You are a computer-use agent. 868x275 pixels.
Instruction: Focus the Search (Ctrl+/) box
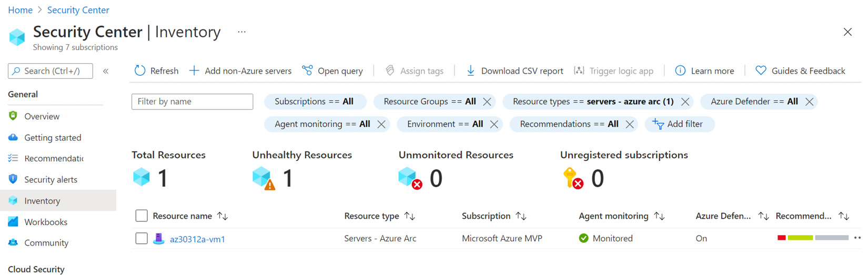[51, 71]
